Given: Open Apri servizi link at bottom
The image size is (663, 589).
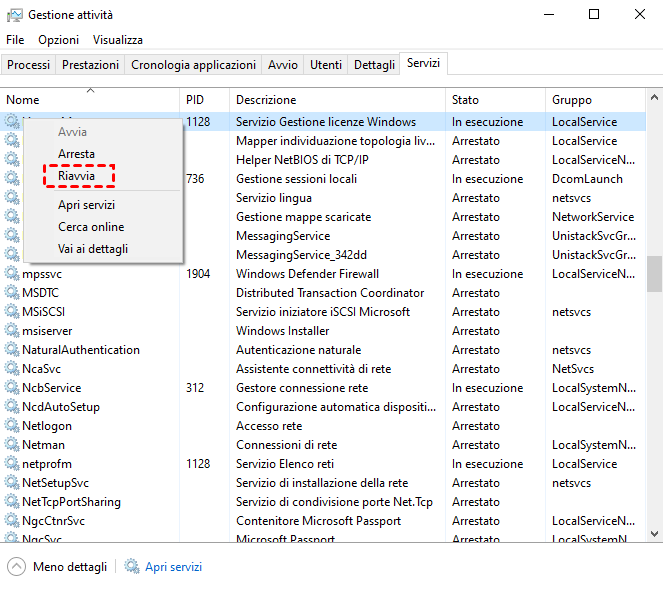Looking at the screenshot, I should [x=173, y=567].
